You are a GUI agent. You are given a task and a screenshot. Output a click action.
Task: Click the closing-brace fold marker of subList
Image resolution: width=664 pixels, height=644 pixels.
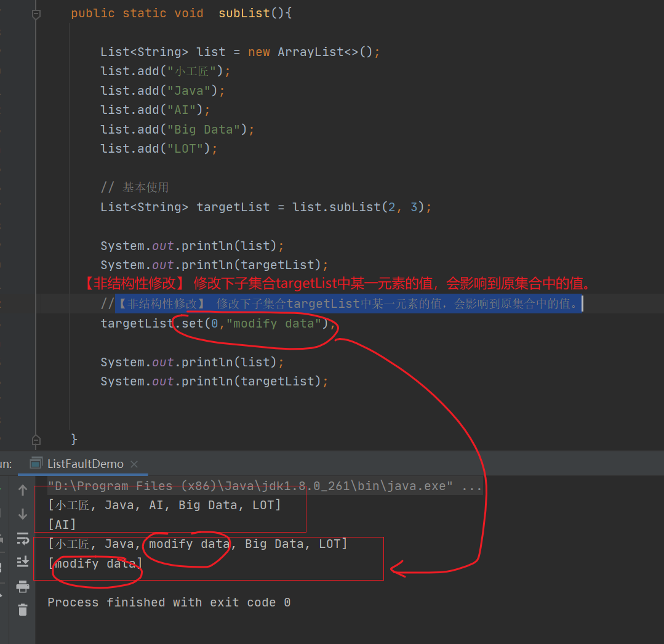tap(36, 440)
